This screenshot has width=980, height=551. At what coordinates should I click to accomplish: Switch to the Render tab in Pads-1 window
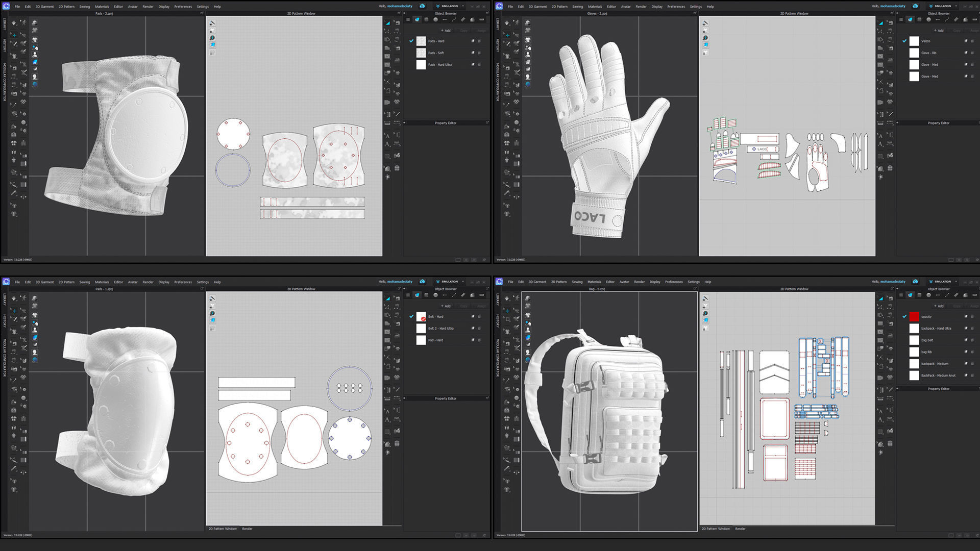click(247, 529)
